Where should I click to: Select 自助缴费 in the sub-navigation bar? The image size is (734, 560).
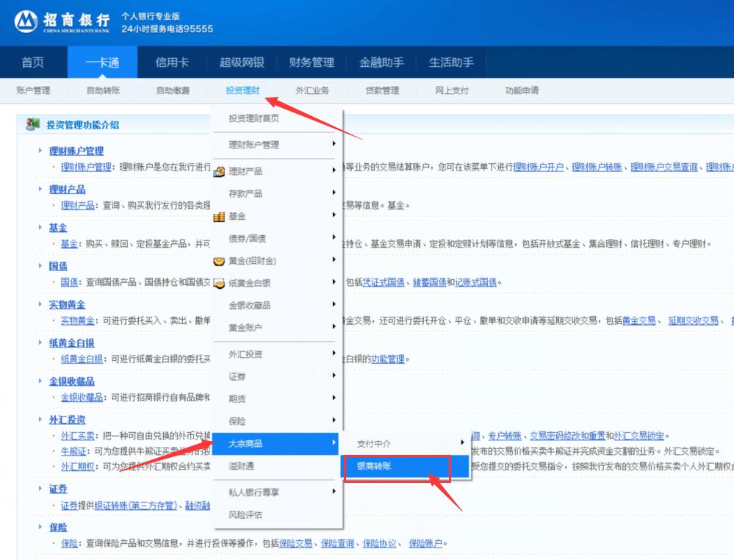(x=173, y=90)
